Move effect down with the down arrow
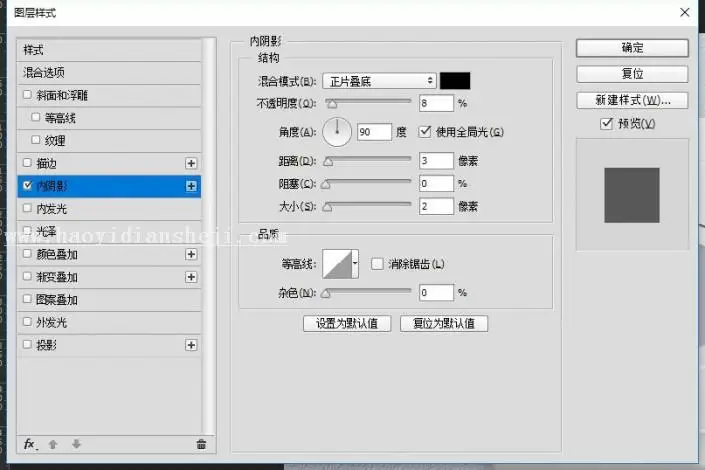 76,444
